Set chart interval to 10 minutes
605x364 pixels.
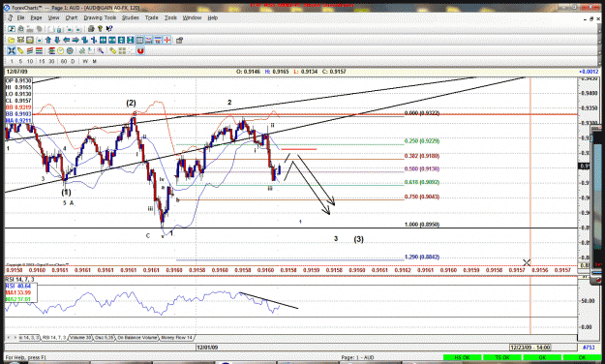click(30, 61)
